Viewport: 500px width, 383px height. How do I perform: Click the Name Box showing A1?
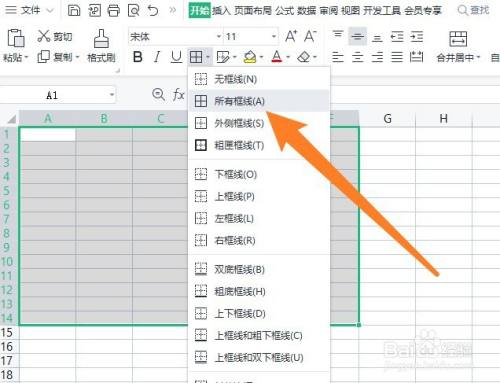pos(52,95)
